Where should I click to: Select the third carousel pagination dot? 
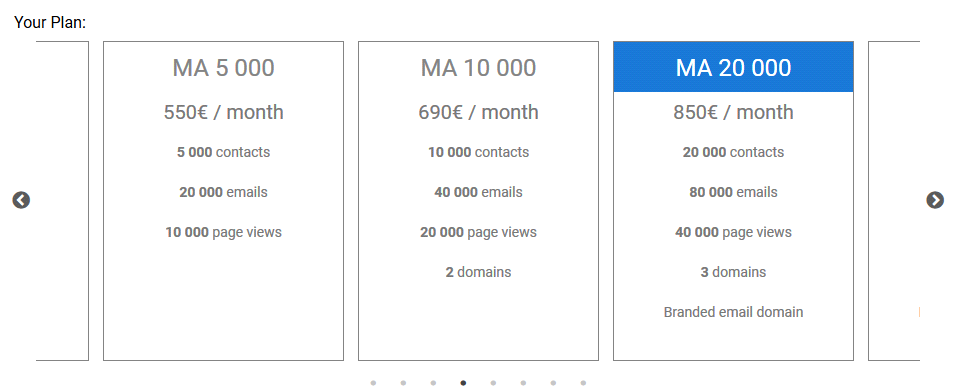click(433, 383)
